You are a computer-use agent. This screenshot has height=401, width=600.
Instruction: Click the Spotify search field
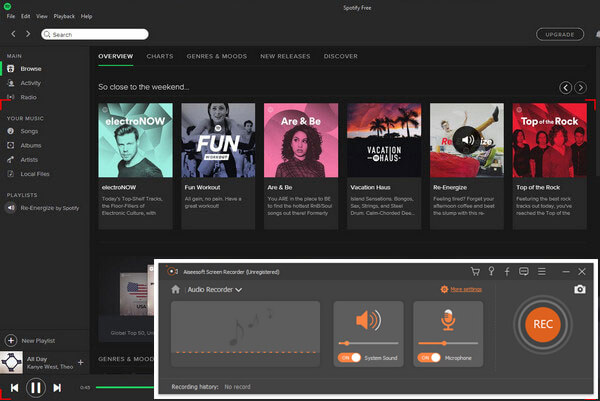(95, 34)
